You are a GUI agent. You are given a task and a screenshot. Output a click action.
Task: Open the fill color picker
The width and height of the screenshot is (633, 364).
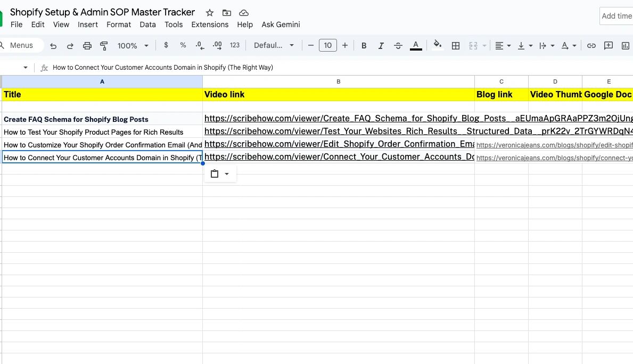437,45
